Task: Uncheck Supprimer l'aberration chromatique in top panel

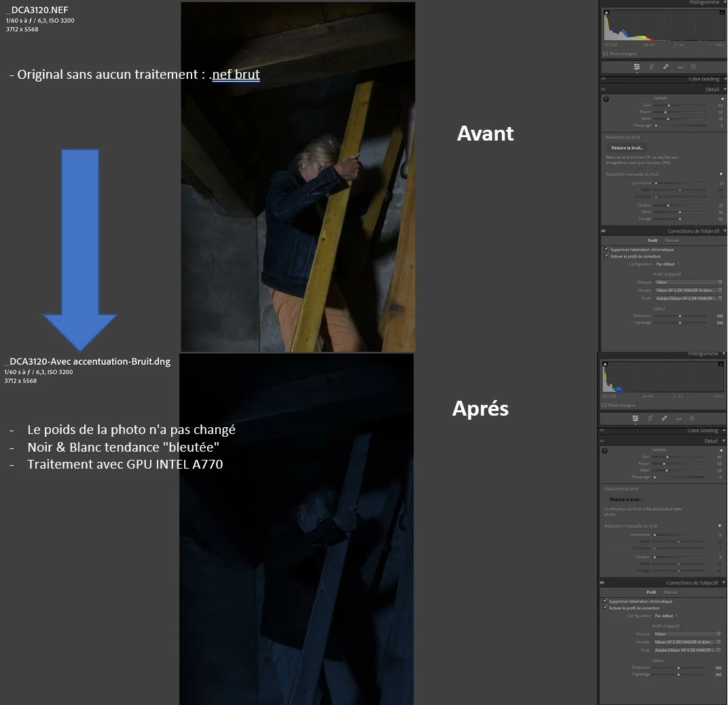Action: click(x=606, y=249)
